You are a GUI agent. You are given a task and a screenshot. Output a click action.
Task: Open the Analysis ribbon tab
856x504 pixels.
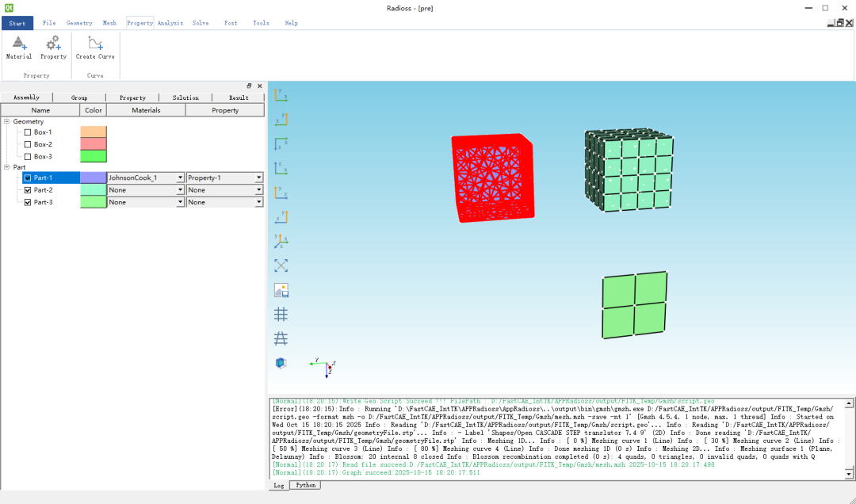[x=170, y=23]
